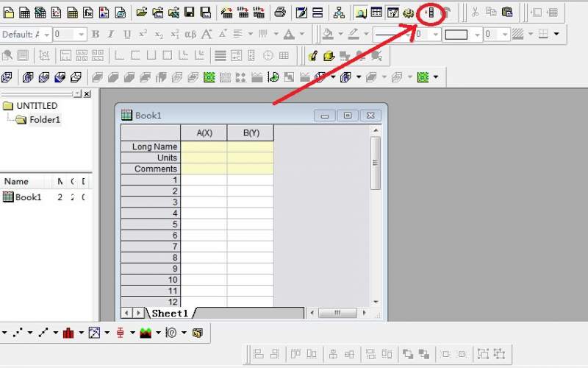The width and height of the screenshot is (588, 368).
Task: Expand the scatter plot type dropdown arrow
Action: coord(30,333)
